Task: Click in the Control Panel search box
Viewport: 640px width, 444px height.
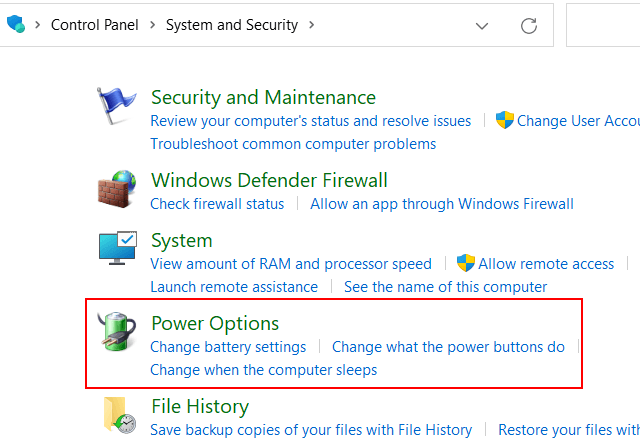Action: tap(603, 25)
